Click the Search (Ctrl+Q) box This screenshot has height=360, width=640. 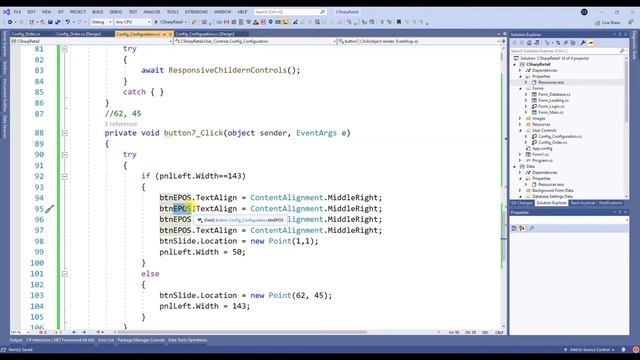[290, 12]
